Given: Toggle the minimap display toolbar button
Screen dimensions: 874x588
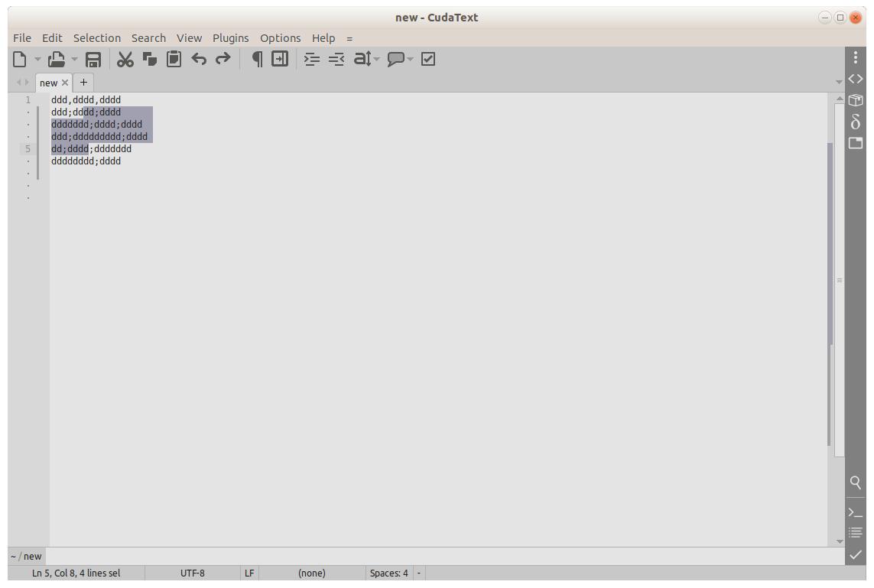Looking at the screenshot, I should click(281, 60).
